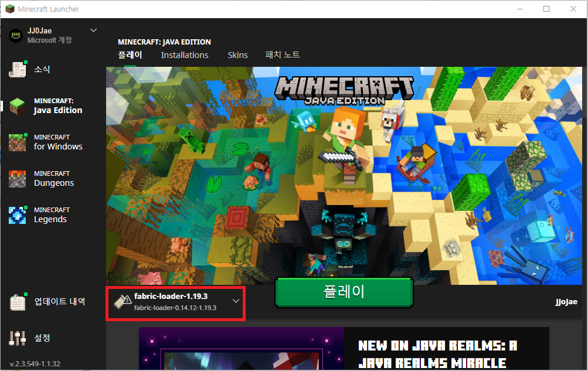Open the 소식 news page icon
Viewport: 588px width, 371px height.
pyautogui.click(x=17, y=69)
